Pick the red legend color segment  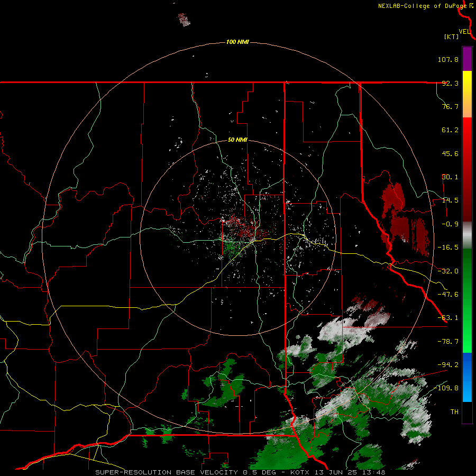[x=467, y=169]
